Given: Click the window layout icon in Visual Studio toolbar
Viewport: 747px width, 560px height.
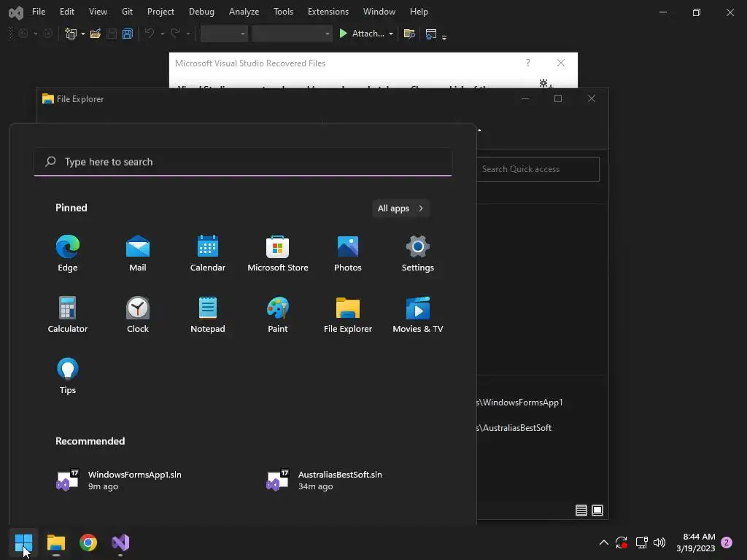Looking at the screenshot, I should tap(431, 34).
